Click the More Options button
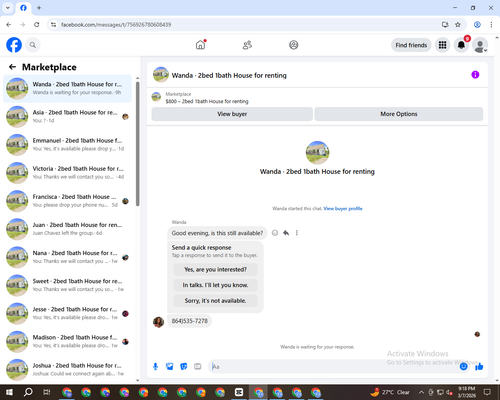500x400 pixels. 399,114
